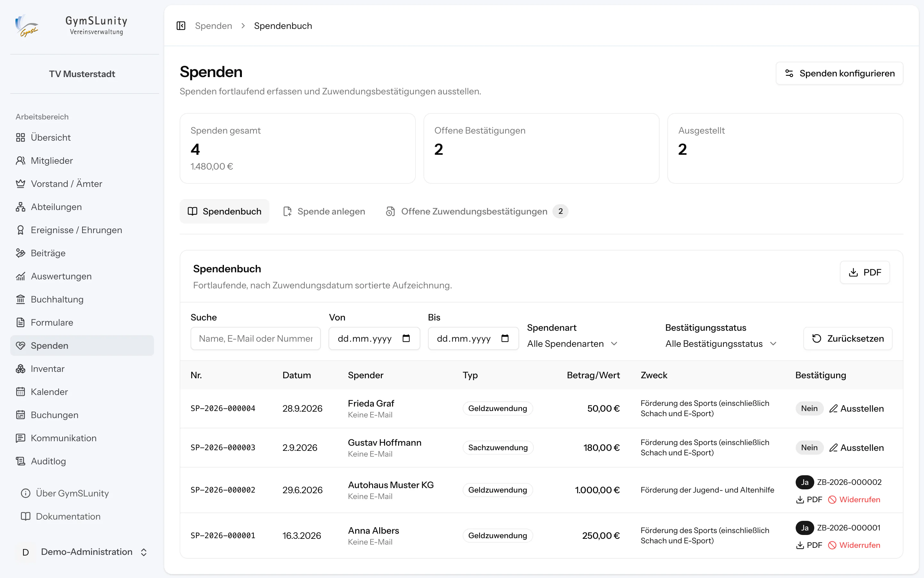Export the Spendenbuch as PDF

point(865,272)
